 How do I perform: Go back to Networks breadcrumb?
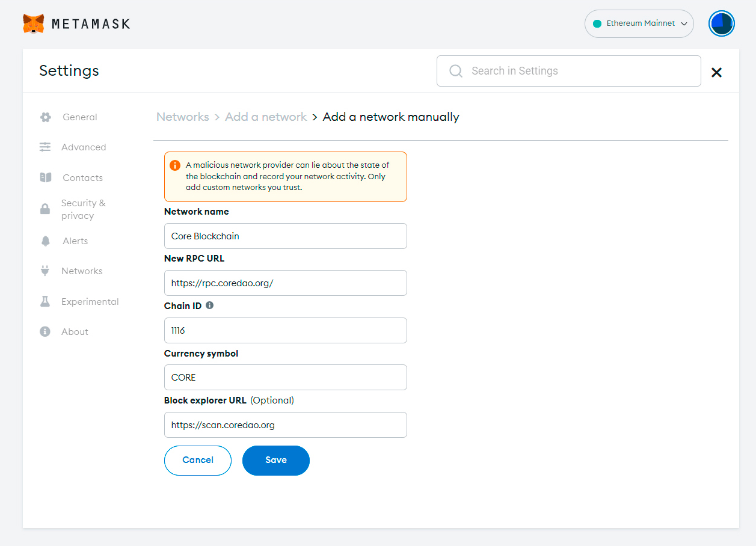tap(183, 117)
